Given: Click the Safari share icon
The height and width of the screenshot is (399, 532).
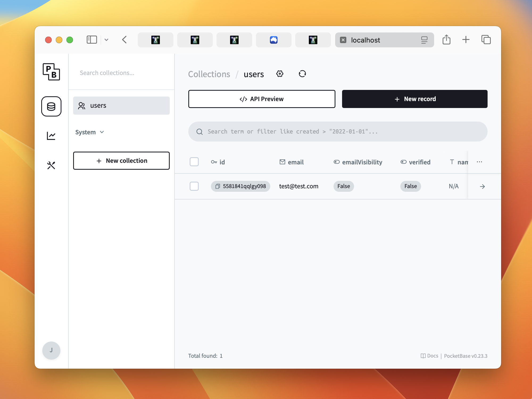Looking at the screenshot, I should pos(446,40).
